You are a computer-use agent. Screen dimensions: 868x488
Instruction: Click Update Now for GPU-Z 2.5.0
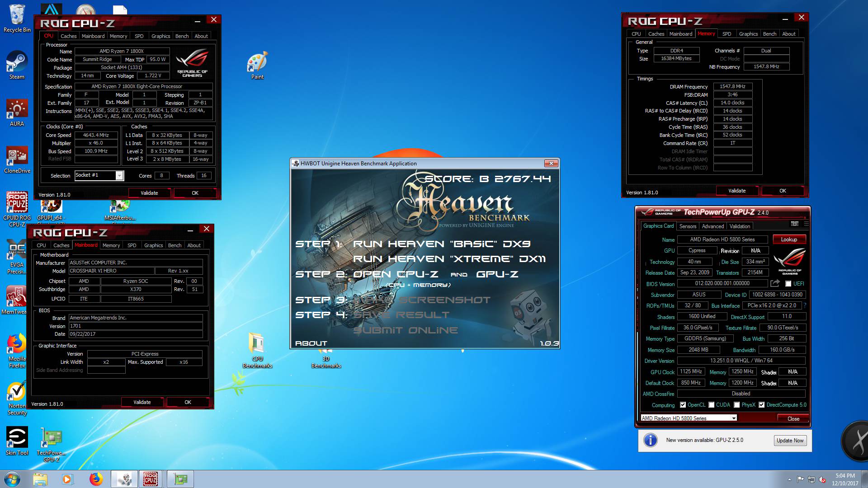click(x=790, y=441)
